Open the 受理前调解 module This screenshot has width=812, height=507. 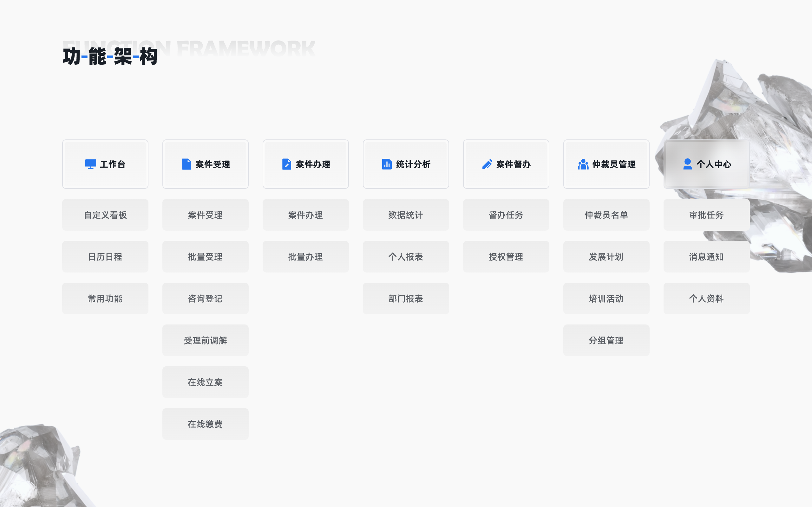[x=205, y=340]
